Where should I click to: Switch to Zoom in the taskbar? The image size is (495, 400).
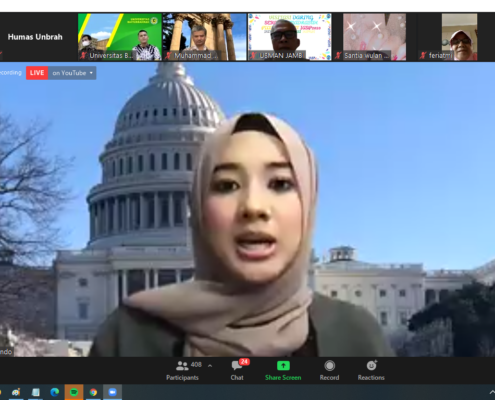point(112,392)
